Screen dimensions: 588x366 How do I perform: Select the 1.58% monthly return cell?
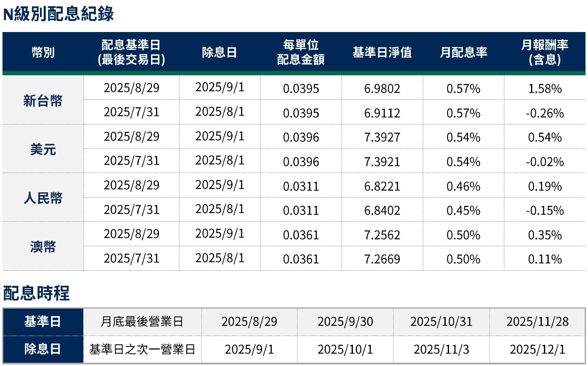[545, 89]
